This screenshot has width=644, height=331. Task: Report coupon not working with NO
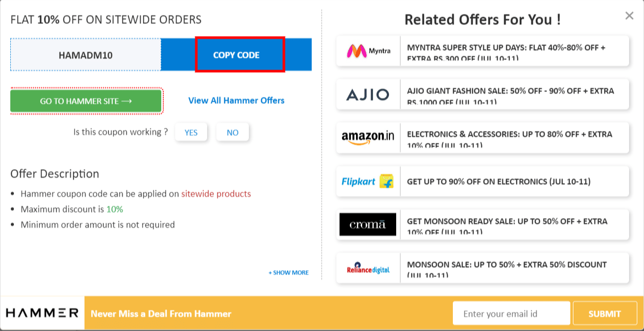click(x=232, y=132)
